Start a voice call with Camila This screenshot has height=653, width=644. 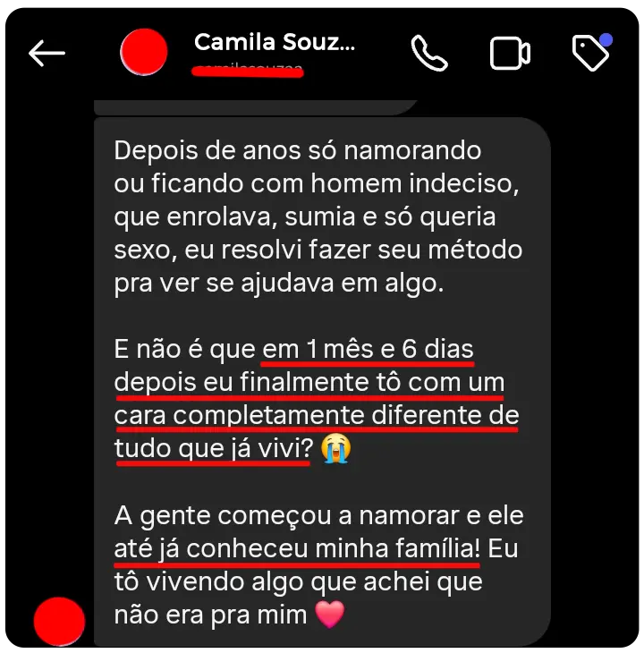coord(429,54)
